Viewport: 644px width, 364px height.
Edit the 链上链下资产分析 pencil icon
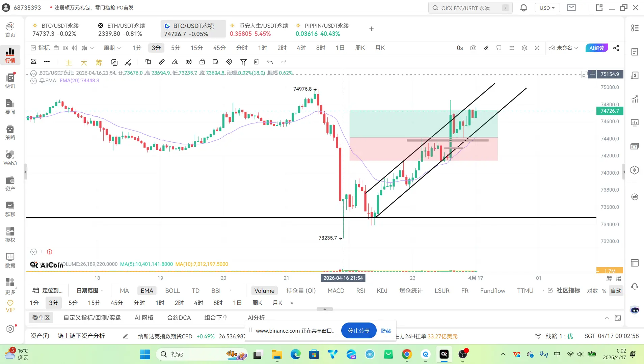pyautogui.click(x=126, y=336)
